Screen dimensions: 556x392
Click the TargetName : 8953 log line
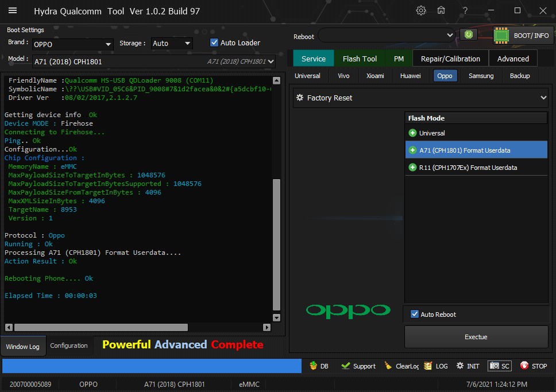point(43,209)
